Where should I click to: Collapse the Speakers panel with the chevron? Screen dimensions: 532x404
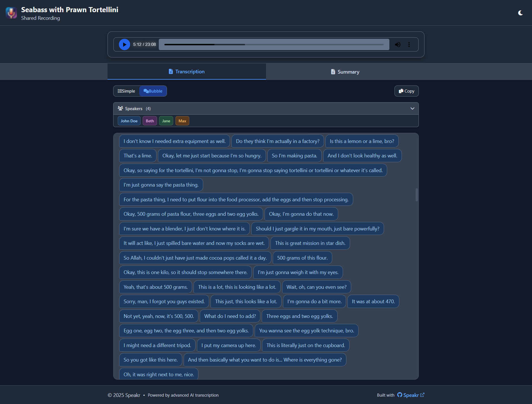coord(412,108)
